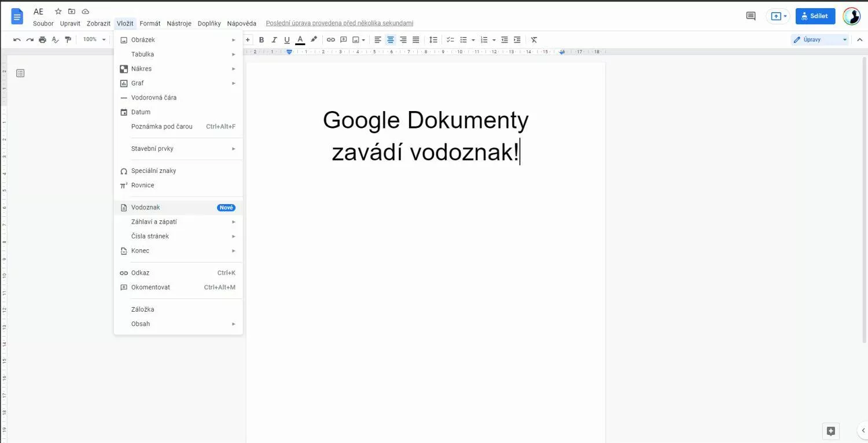Insert a link from the toolbar

(330, 40)
